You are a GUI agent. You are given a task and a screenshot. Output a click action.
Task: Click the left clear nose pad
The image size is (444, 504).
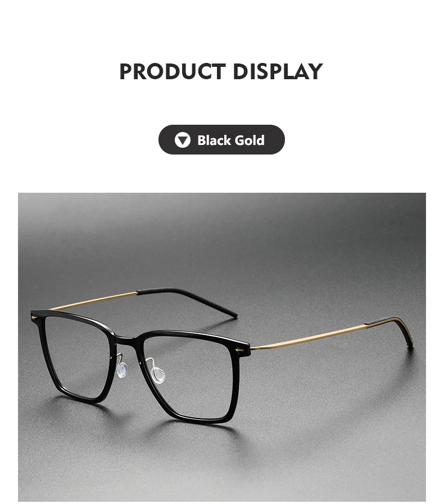[122, 369]
